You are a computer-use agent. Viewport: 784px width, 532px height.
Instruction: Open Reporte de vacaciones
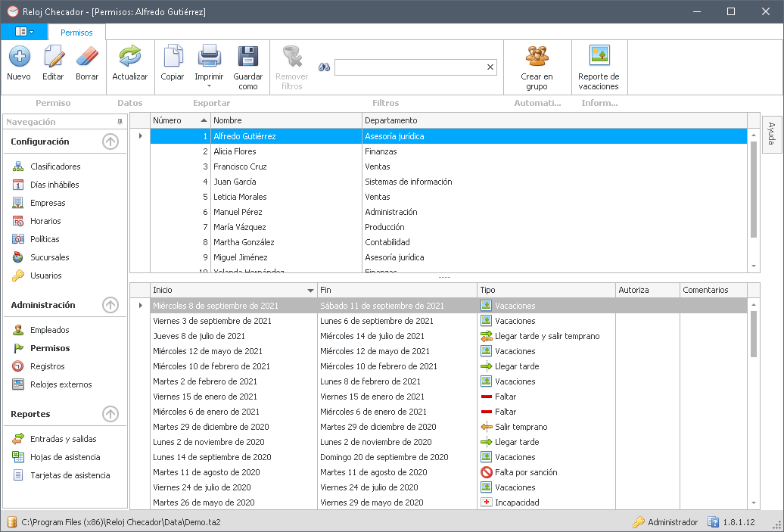[599, 57]
